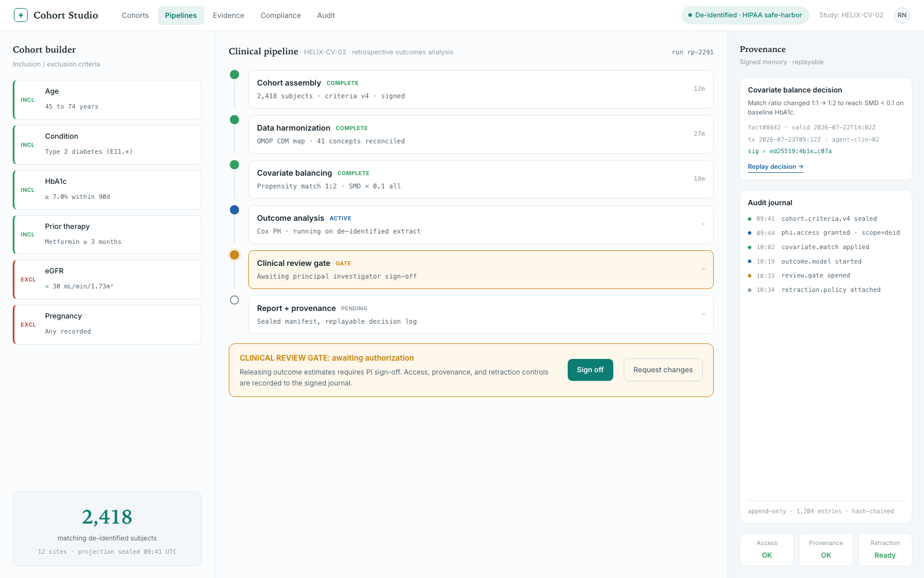Viewport: 924px width, 578px height.
Task: Open the Data harmonization pipeline step
Action: (x=481, y=134)
